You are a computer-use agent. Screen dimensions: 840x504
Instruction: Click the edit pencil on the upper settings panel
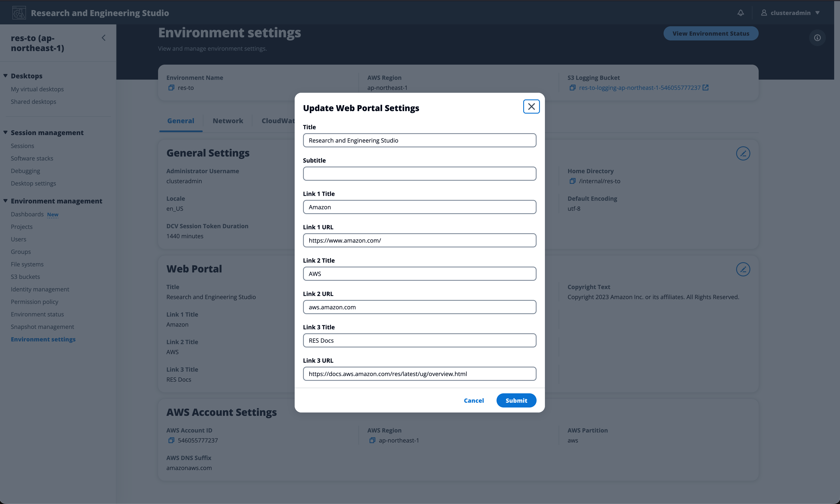pos(743,153)
